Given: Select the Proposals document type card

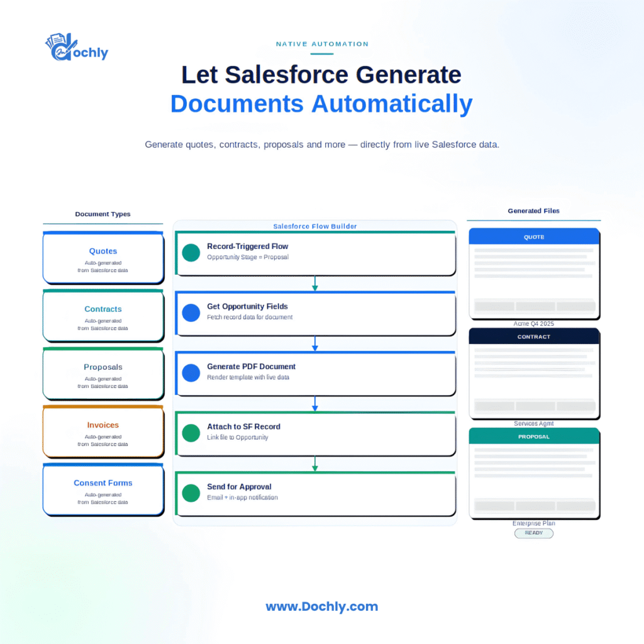Looking at the screenshot, I should 103,374.
